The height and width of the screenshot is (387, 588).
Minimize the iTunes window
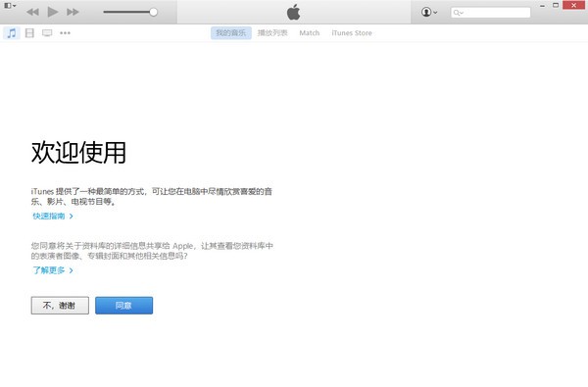(542, 6)
